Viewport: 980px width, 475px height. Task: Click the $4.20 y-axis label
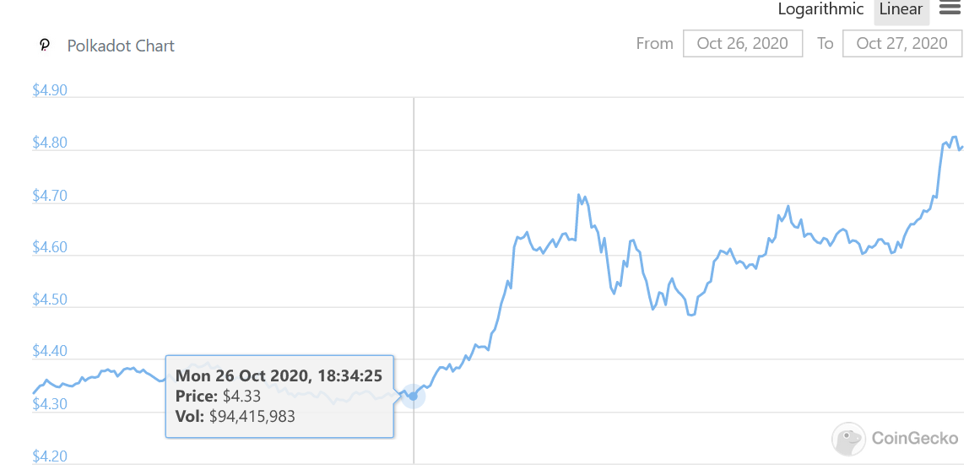[50, 456]
